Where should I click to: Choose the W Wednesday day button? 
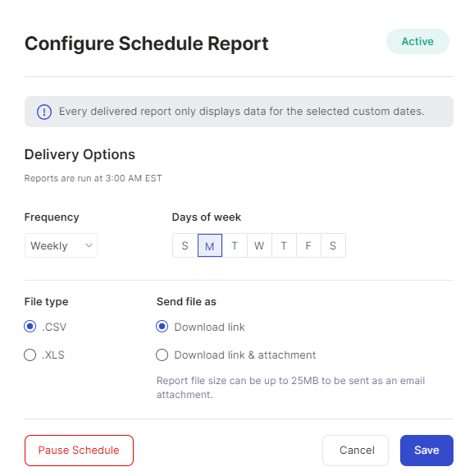point(259,245)
